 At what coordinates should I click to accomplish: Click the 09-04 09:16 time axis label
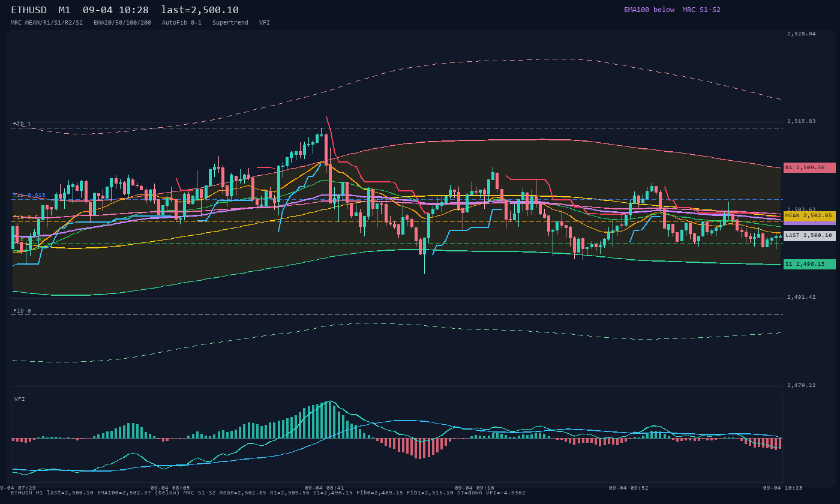(475, 488)
